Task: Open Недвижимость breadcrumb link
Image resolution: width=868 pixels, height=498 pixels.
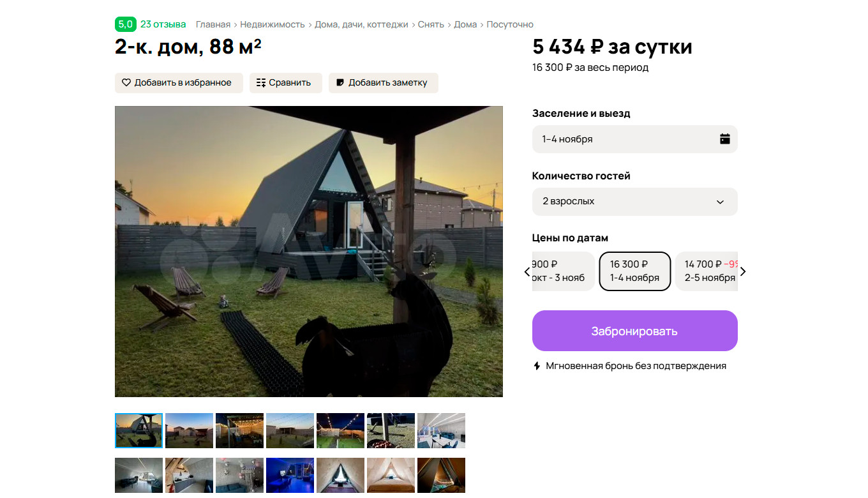Action: 273,24
